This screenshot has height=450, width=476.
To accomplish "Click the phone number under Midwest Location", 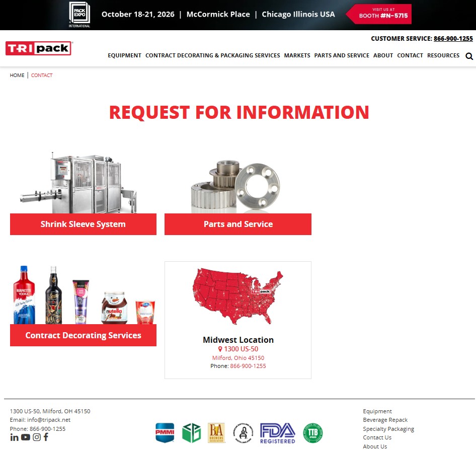I will click(x=248, y=366).
